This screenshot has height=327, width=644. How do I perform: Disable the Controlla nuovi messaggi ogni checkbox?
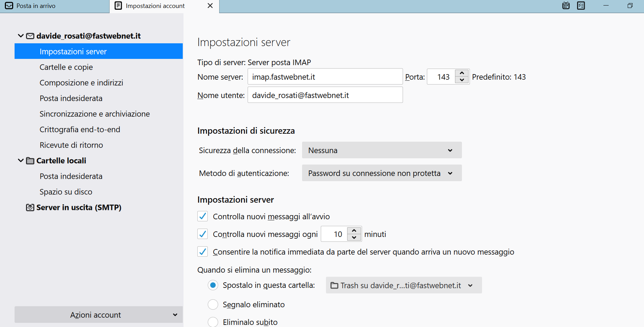pos(203,234)
